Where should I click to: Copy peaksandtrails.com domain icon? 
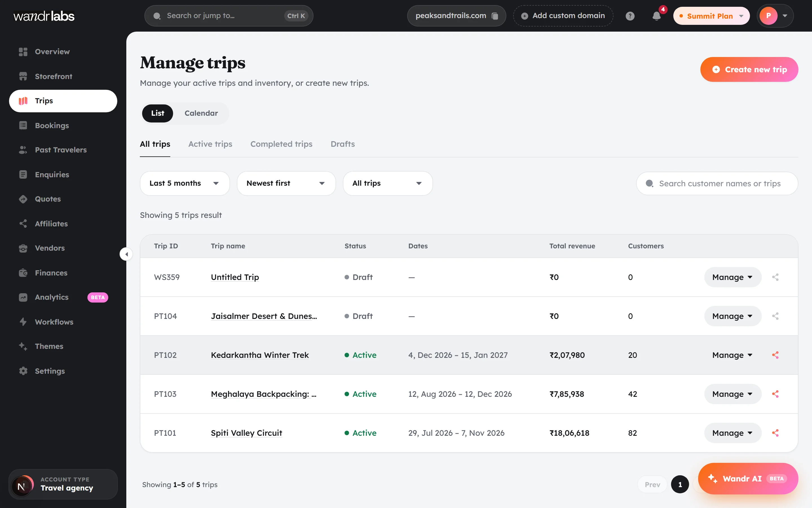495,16
